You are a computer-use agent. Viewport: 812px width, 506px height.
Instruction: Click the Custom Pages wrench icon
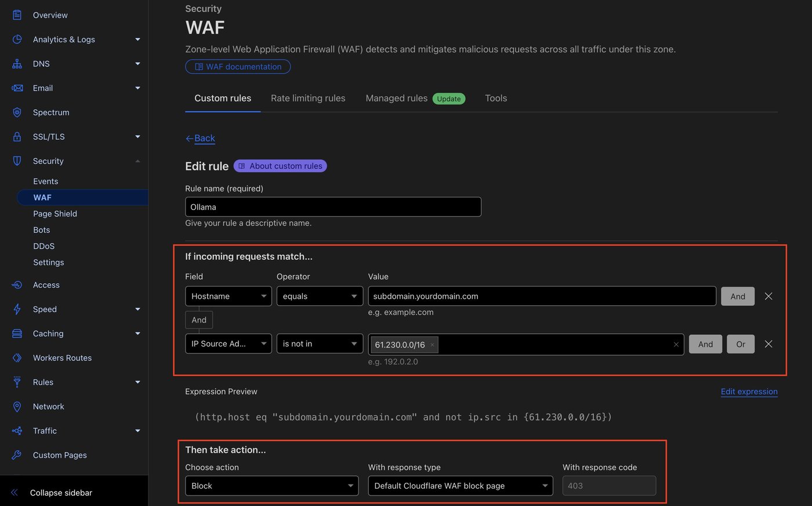click(17, 456)
